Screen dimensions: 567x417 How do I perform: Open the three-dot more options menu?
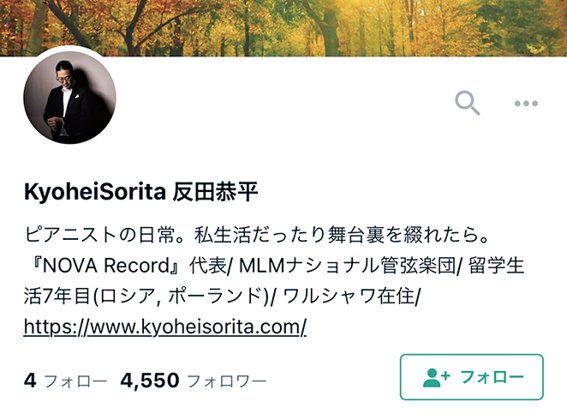pyautogui.click(x=526, y=103)
